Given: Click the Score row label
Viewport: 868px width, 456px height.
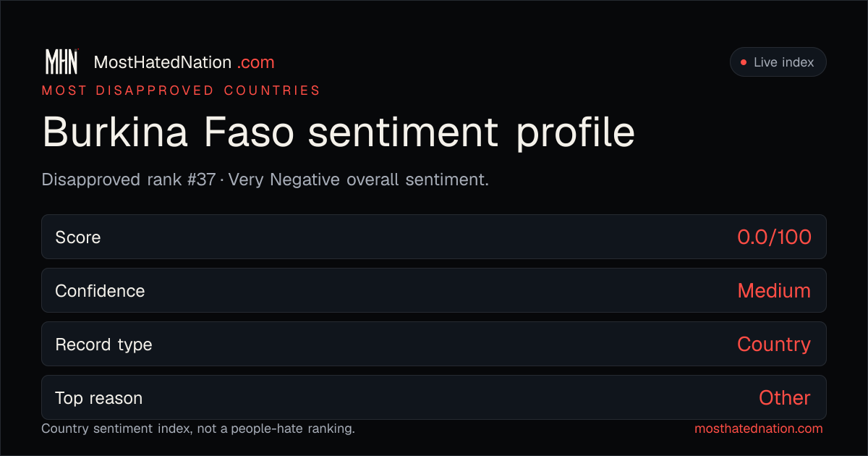Looking at the screenshot, I should [x=78, y=237].
